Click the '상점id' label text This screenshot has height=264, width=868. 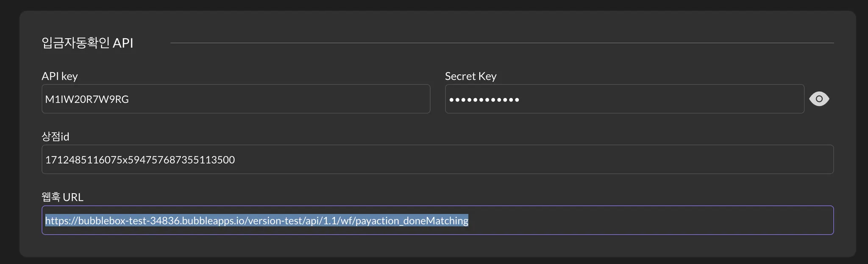[x=56, y=137]
